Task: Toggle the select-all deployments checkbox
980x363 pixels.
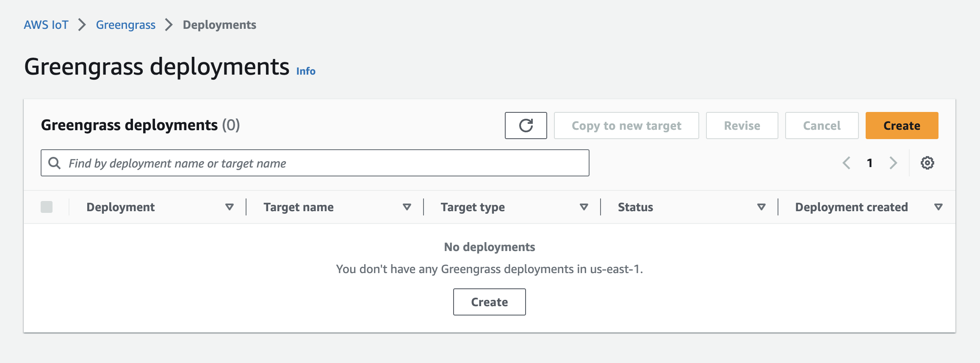Action: (x=47, y=207)
